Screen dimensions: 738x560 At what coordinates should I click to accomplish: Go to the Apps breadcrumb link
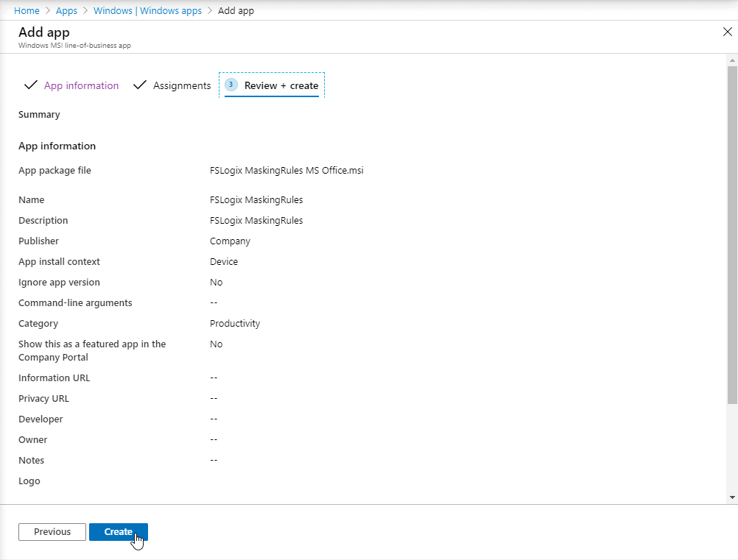pos(66,11)
